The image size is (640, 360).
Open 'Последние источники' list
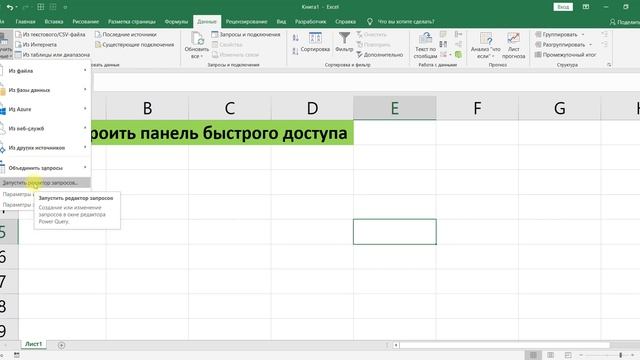pos(126,35)
